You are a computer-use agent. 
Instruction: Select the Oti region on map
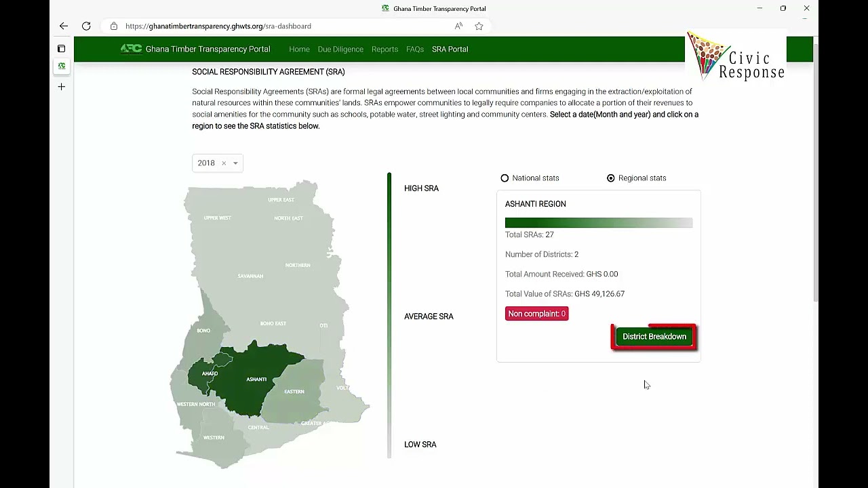323,325
